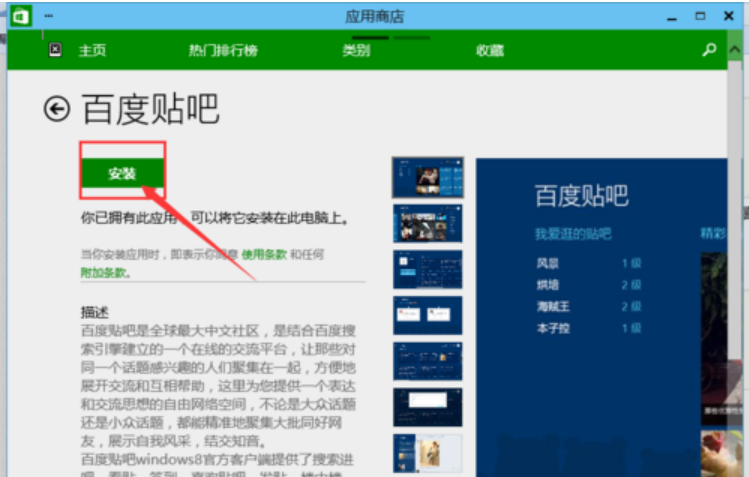Open 热门排行榜 tab
The height and width of the screenshot is (477, 749).
point(223,50)
